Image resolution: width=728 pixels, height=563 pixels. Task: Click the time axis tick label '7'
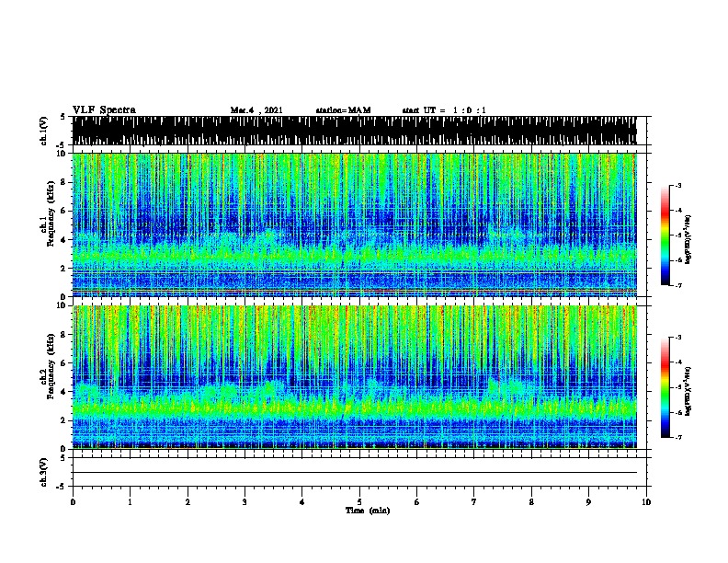tap(474, 502)
